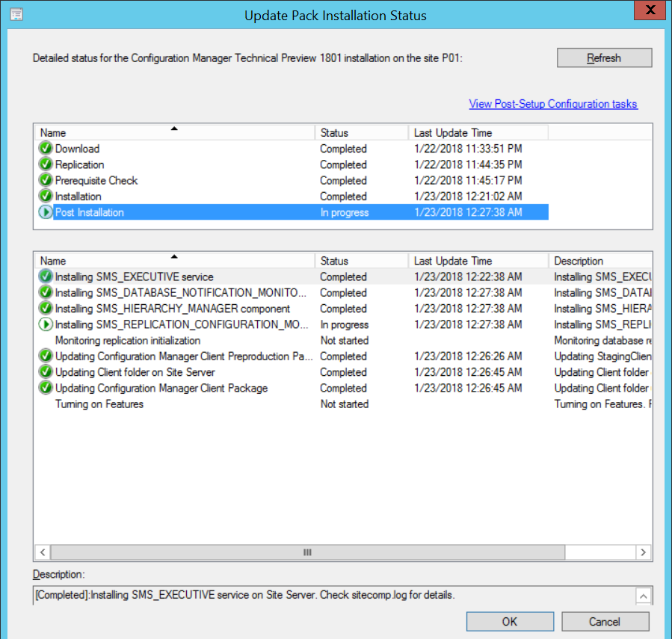Select Updating Configuration Manager Client Package row
Viewport: 672px width, 639px height.
tap(343, 387)
